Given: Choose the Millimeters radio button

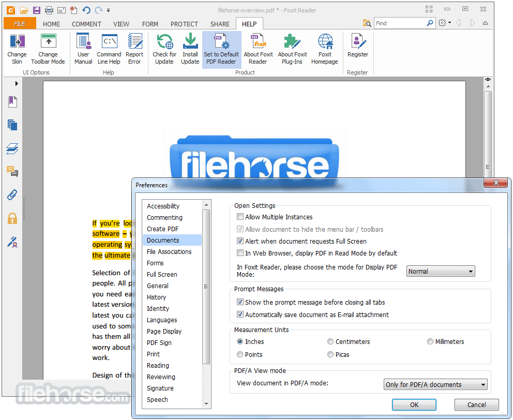Looking at the screenshot, I should tap(430, 341).
